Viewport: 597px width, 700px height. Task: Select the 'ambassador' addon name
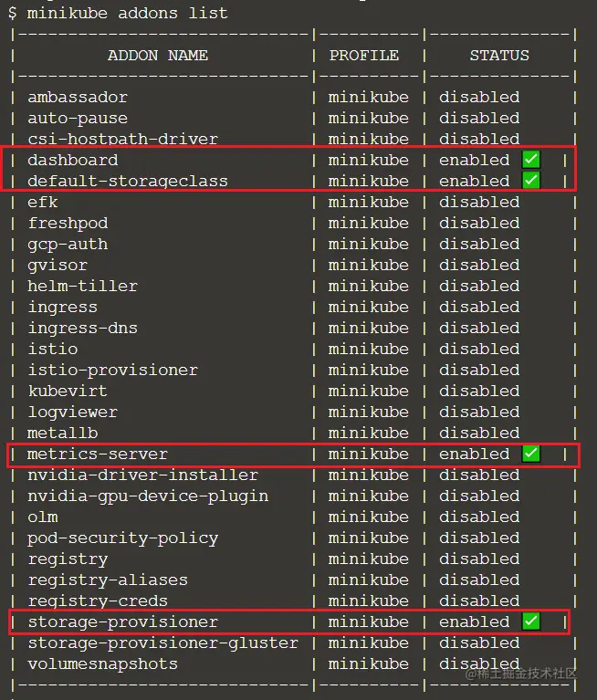click(78, 97)
